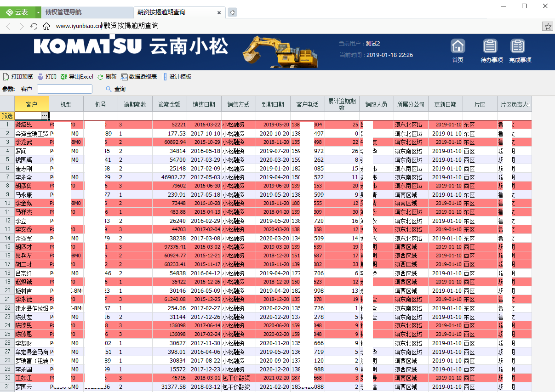
Task: Click customer cell 李基财
Action: (32, 343)
